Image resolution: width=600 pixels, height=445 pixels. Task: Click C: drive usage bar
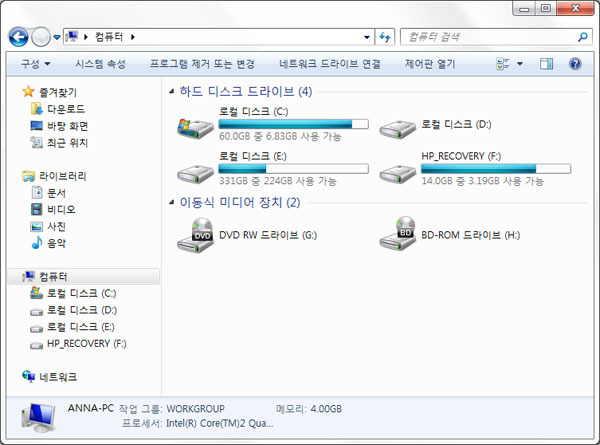(x=293, y=124)
